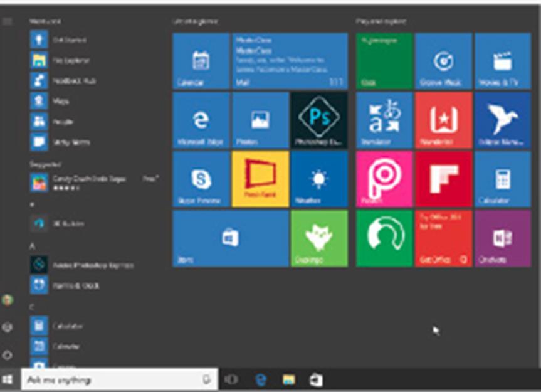Viewport: 541px width, 392px height.
Task: Open the wide Mail live tile
Action: 290,61
